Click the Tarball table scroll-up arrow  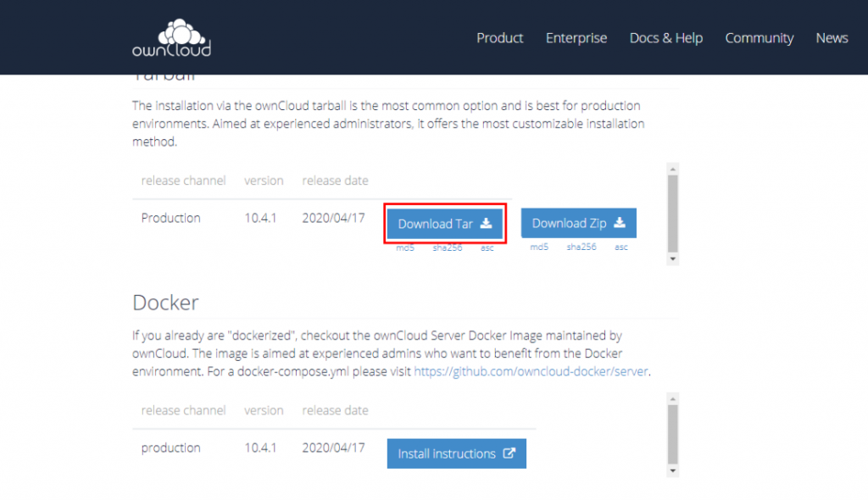(673, 168)
